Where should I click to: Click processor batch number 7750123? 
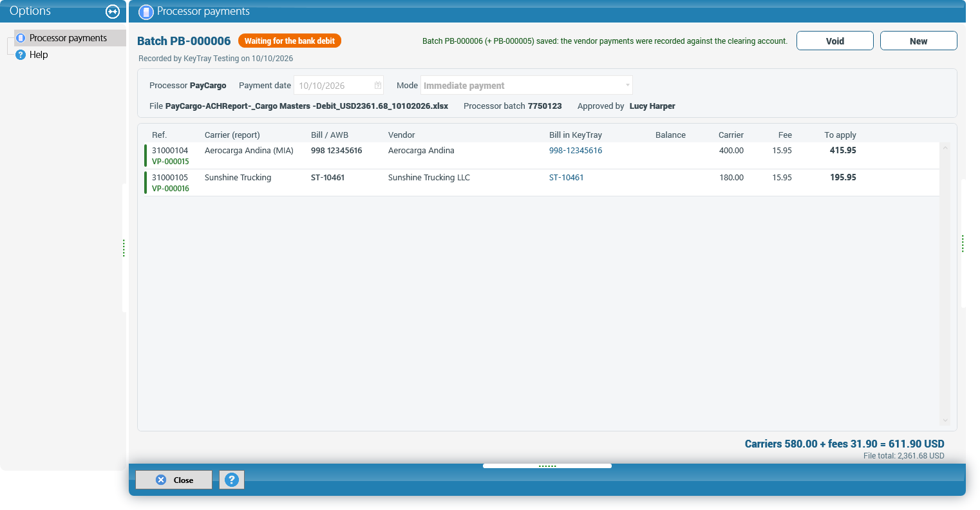[x=545, y=106]
